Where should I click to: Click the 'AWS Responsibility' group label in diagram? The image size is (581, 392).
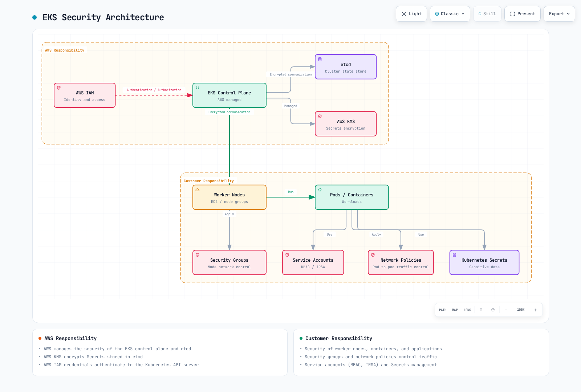pos(65,50)
